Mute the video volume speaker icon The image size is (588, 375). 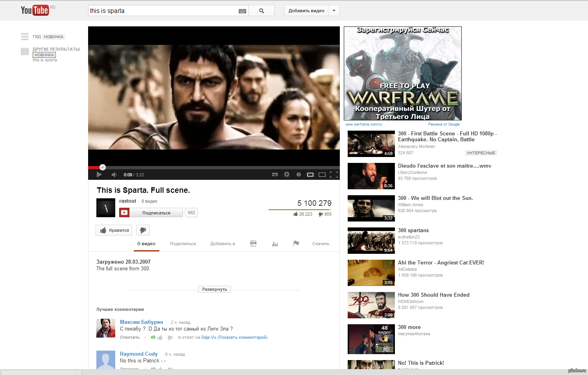114,175
